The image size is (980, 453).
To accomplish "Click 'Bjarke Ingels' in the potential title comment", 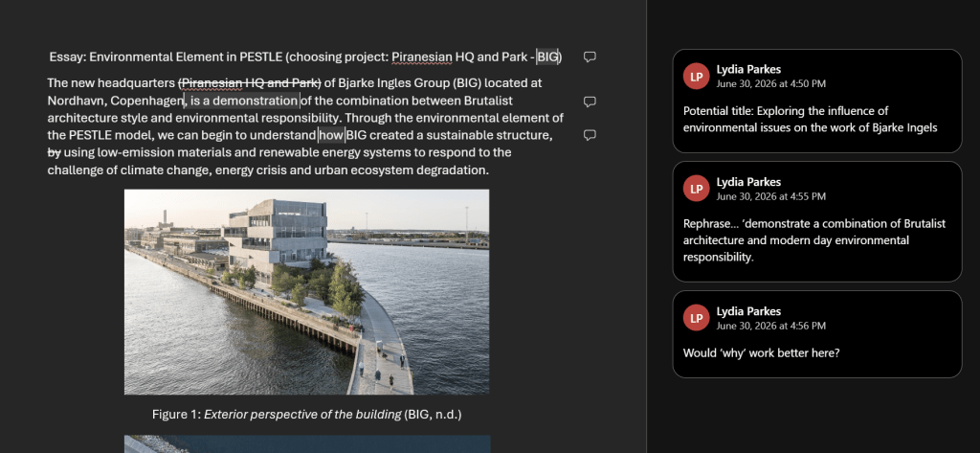I will click(x=906, y=127).
